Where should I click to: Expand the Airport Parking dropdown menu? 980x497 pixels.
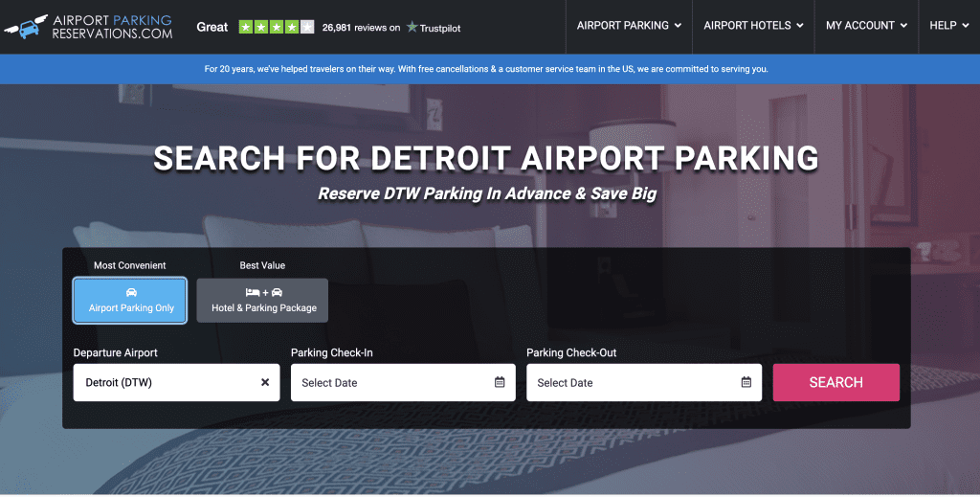click(x=629, y=26)
